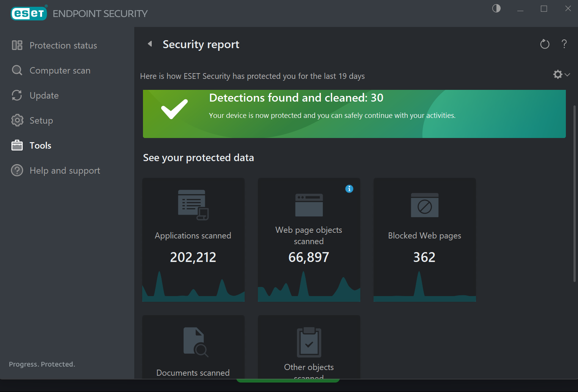Click the vertical scrollbar on the report
578x392 pixels.
[575, 193]
